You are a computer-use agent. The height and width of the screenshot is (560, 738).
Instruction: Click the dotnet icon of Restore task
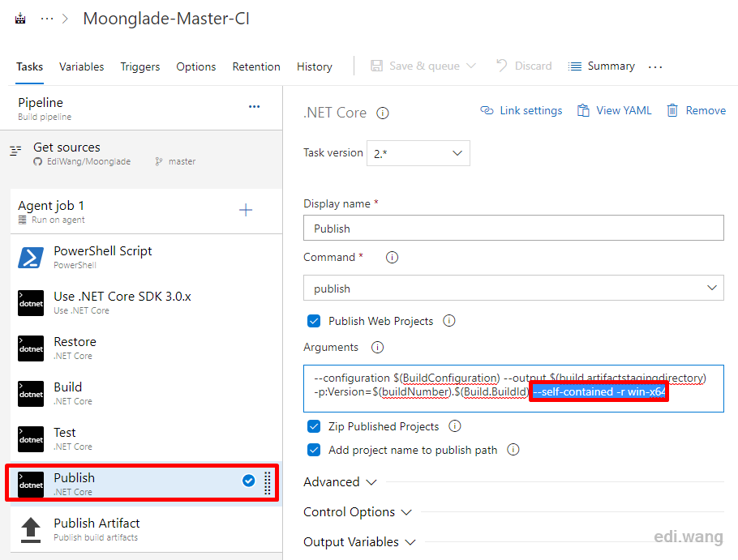31,348
